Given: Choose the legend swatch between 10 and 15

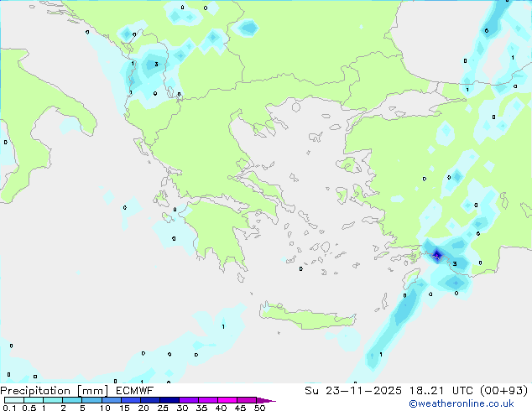Looking at the screenshot, I should tap(113, 401).
